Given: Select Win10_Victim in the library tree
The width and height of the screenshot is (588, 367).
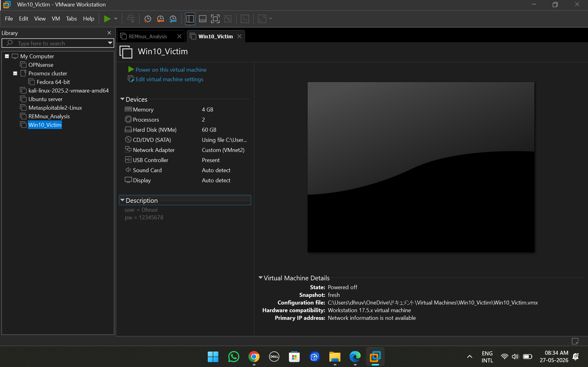Looking at the screenshot, I should (x=45, y=125).
